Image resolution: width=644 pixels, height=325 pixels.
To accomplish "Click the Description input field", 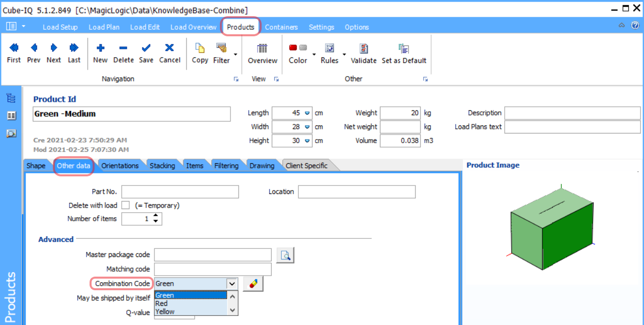I will 574,113.
